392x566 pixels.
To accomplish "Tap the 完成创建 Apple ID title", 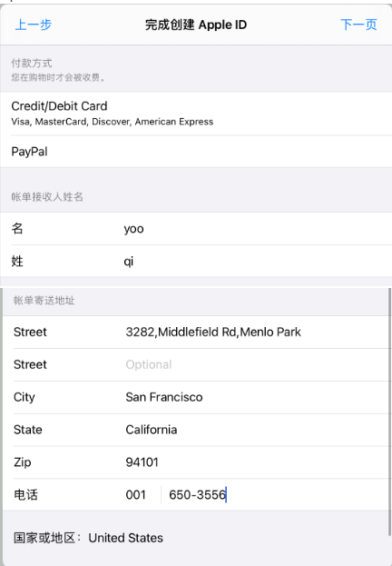I will (196, 25).
